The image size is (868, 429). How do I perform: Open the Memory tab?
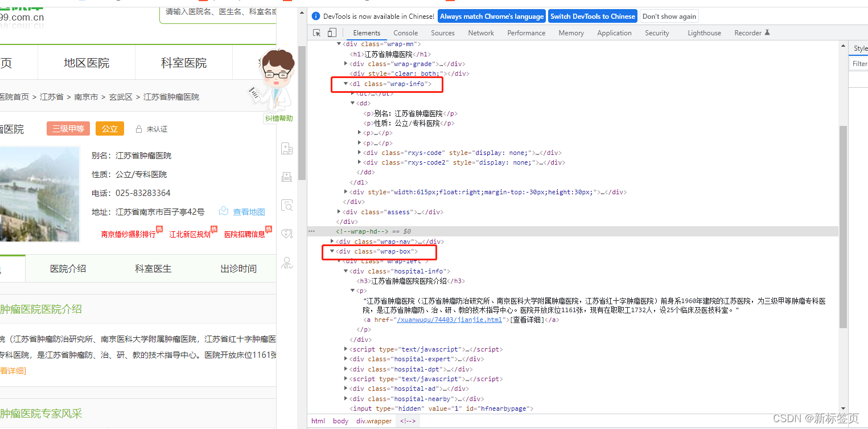[571, 33]
